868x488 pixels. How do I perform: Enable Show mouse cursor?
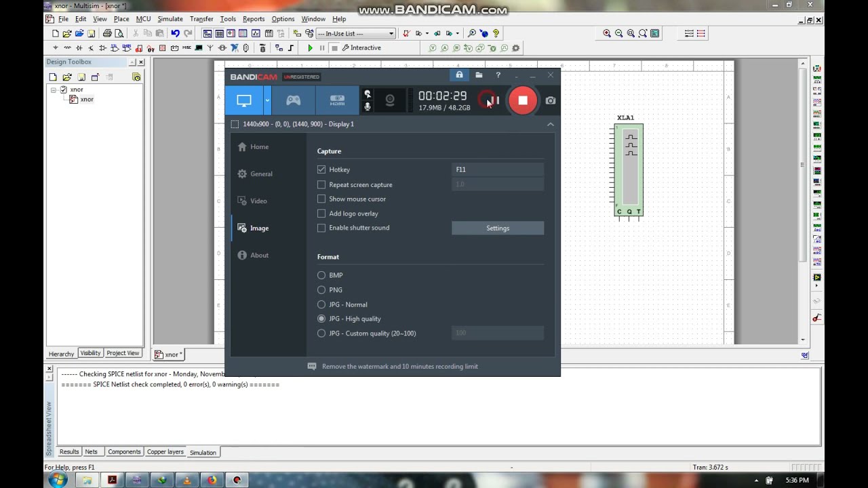321,199
